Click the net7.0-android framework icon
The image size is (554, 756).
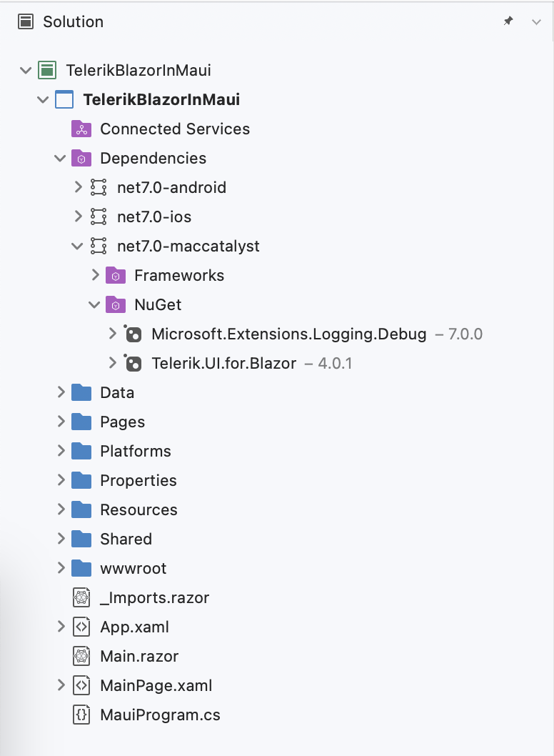(99, 187)
